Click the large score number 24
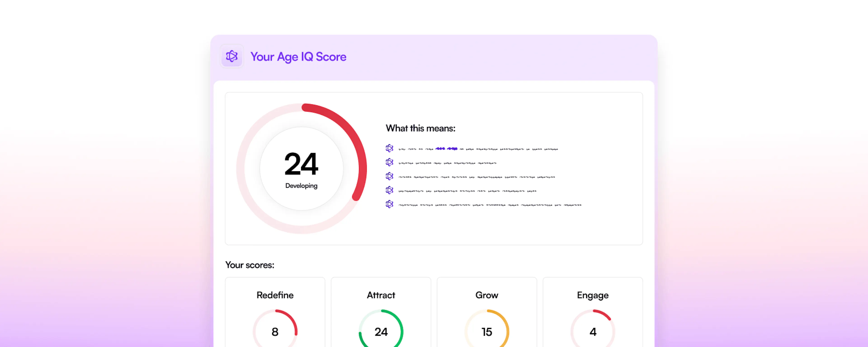The height and width of the screenshot is (347, 868). coord(301,164)
